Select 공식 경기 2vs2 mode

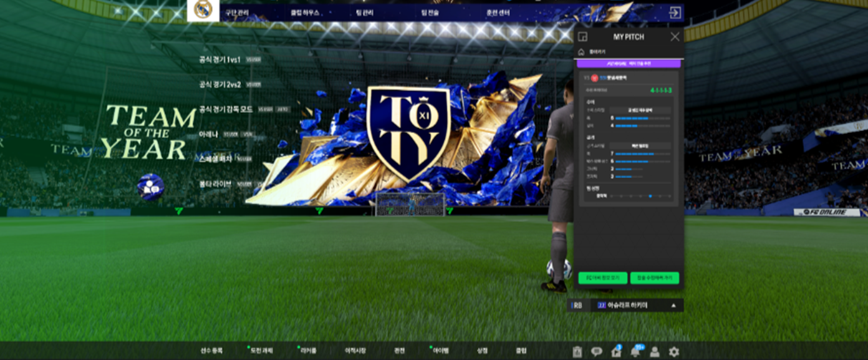point(220,84)
